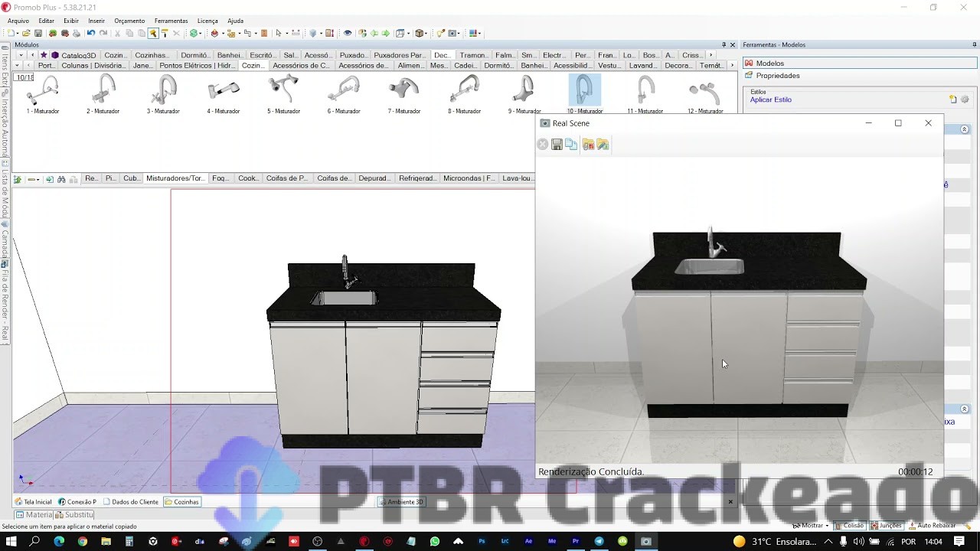Viewport: 980px width, 551px height.
Task: Click the copy image icon in Real Scene
Action: coord(571,145)
